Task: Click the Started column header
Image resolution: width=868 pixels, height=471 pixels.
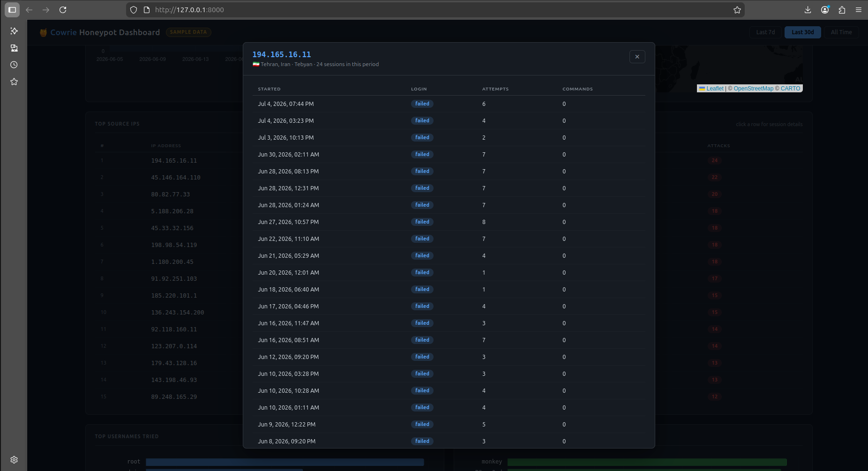Action: click(x=269, y=89)
